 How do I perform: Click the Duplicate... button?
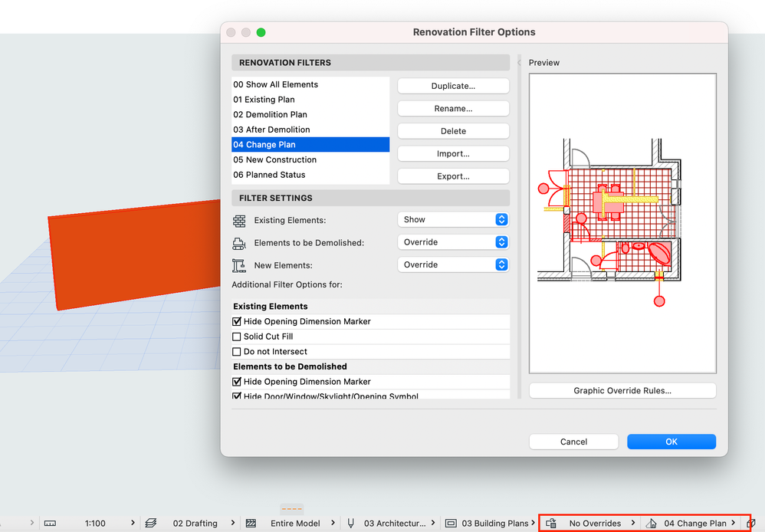tap(453, 86)
